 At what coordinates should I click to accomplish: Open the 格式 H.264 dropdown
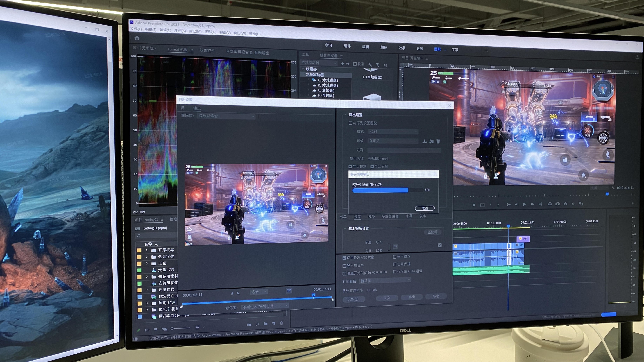[393, 132]
